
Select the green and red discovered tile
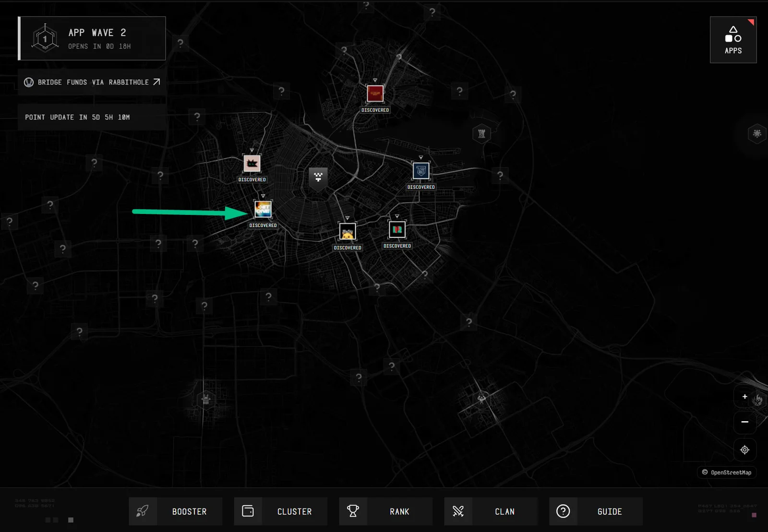click(x=397, y=230)
